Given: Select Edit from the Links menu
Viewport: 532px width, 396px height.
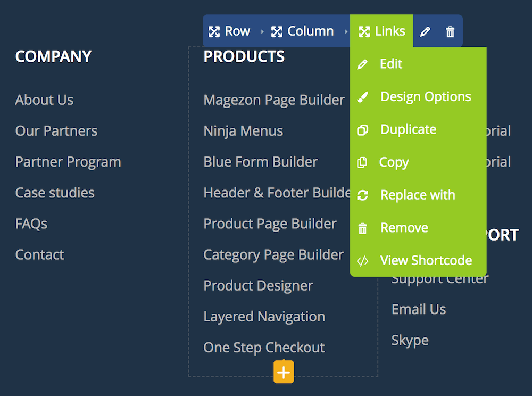Looking at the screenshot, I should click(x=391, y=64).
